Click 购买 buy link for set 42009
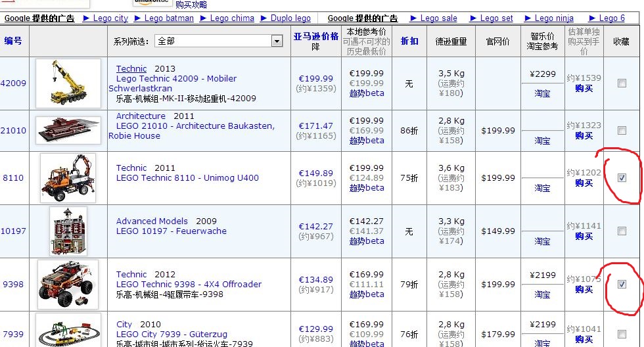 584,88
